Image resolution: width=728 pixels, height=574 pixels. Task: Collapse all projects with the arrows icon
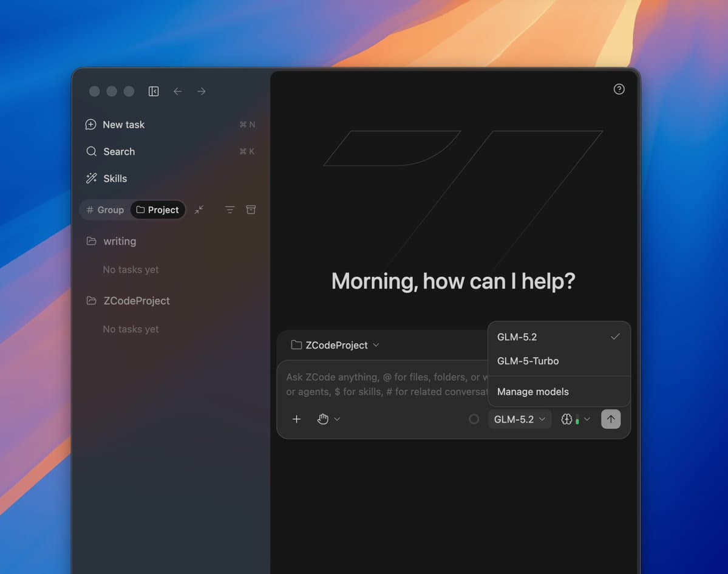(199, 210)
